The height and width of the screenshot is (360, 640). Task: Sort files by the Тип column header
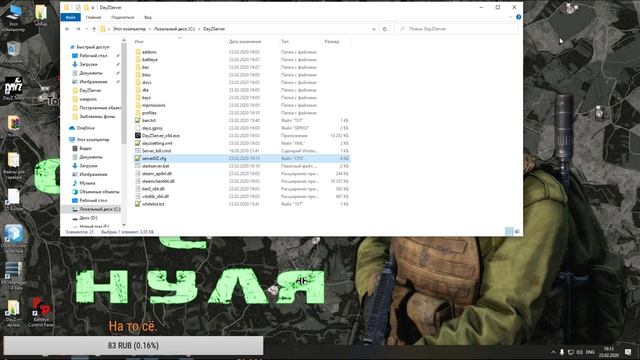(285, 42)
